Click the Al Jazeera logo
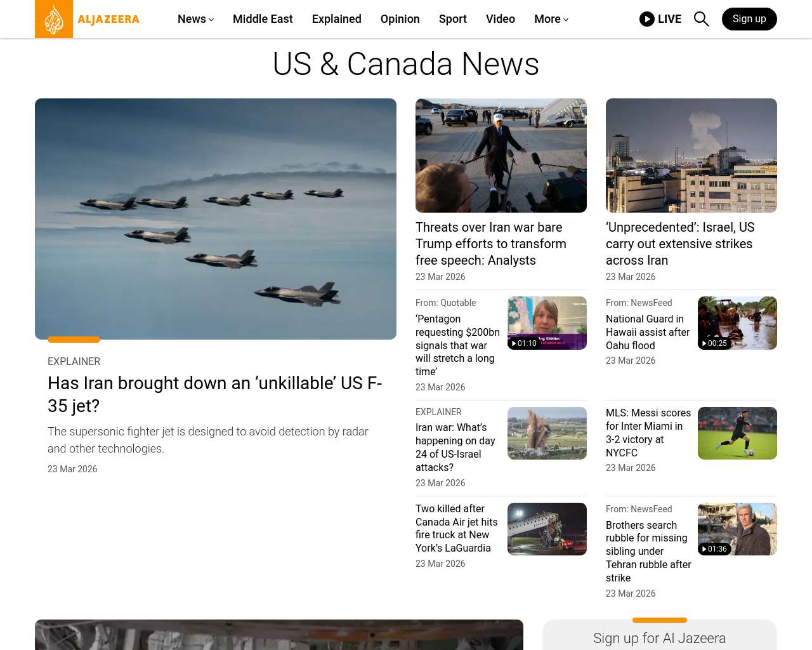Viewport: 812px width, 650px height. pyautogui.click(x=88, y=19)
